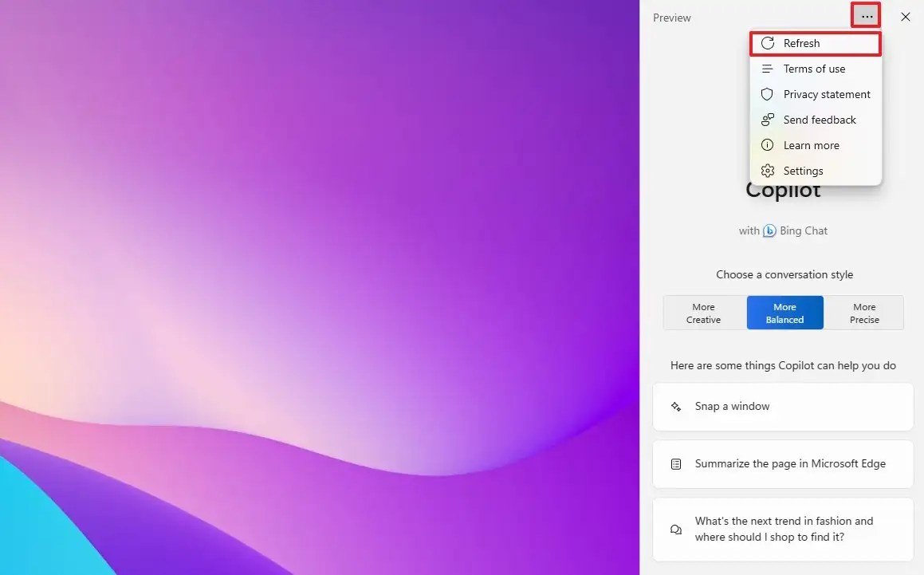Click the Bing Chat logo icon

769,230
